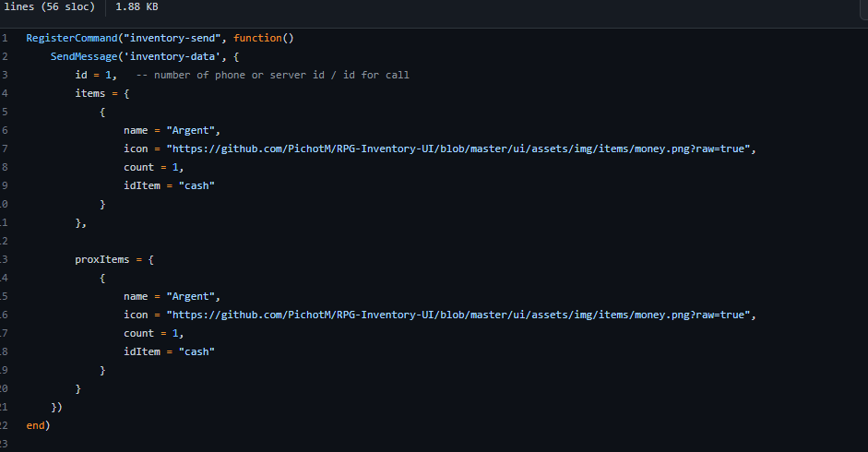Screen dimensions: 868x452
Task: Click the "proxItems = {" table declaration
Action: tap(114, 259)
